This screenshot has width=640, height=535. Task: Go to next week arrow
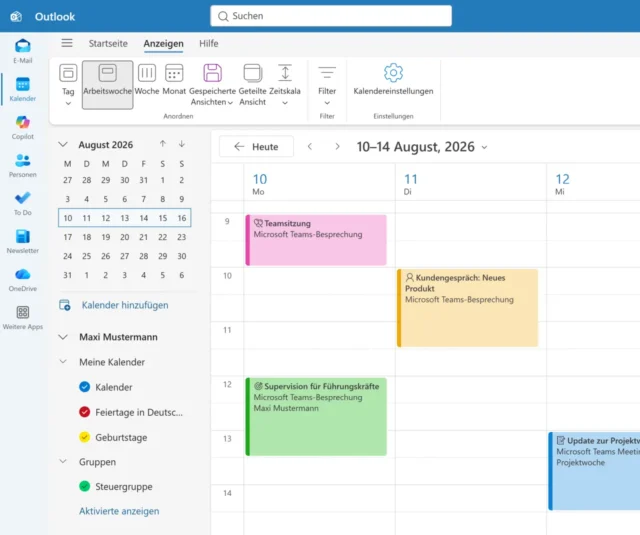337,147
